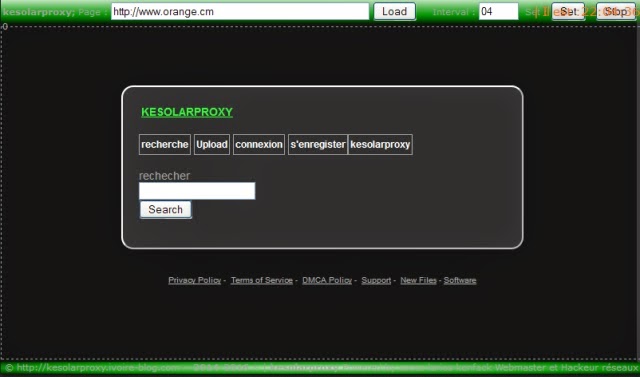
Task: Open the Upload menu item
Action: coord(212,144)
